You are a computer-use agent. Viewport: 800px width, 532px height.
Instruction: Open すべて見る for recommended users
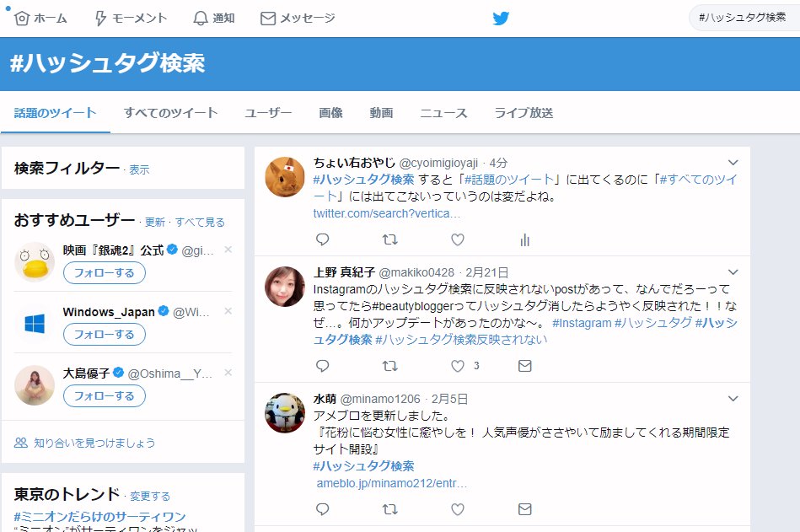tap(200, 223)
